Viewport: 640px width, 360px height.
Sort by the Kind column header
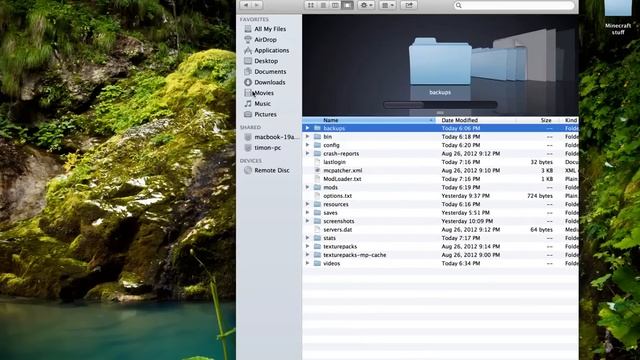pos(571,120)
